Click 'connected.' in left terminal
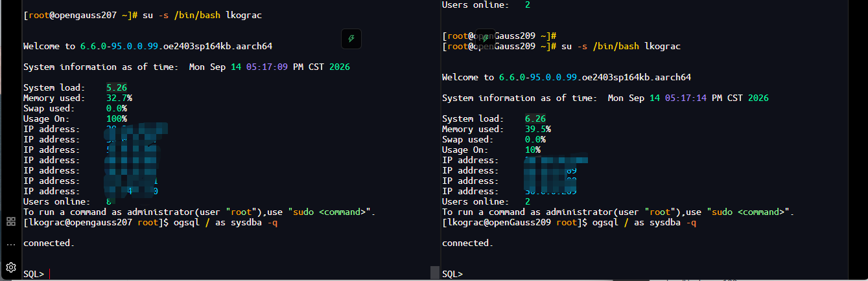 click(49, 243)
